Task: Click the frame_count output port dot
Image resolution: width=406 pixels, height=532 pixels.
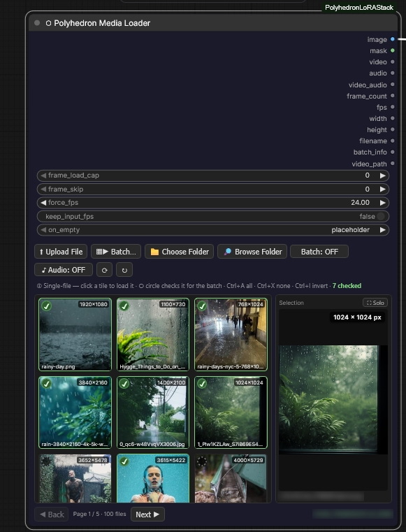Action: [x=393, y=96]
